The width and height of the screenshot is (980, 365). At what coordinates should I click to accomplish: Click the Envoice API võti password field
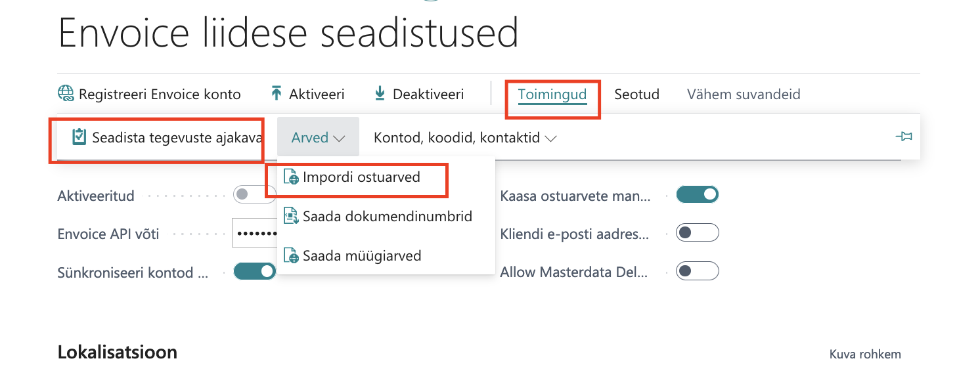pyautogui.click(x=256, y=233)
